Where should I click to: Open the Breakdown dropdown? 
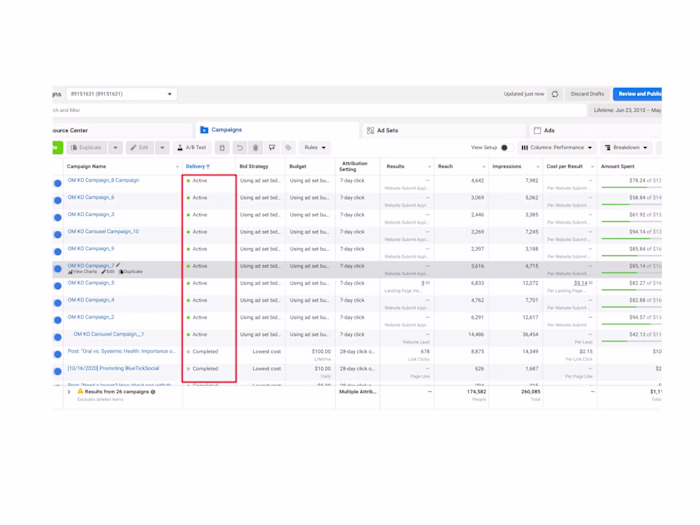click(626, 148)
